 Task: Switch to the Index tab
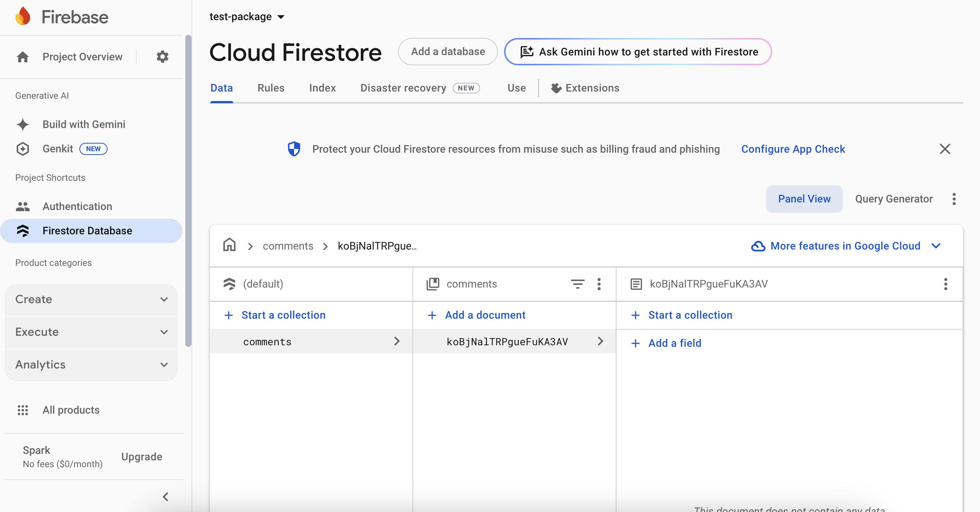tap(322, 88)
